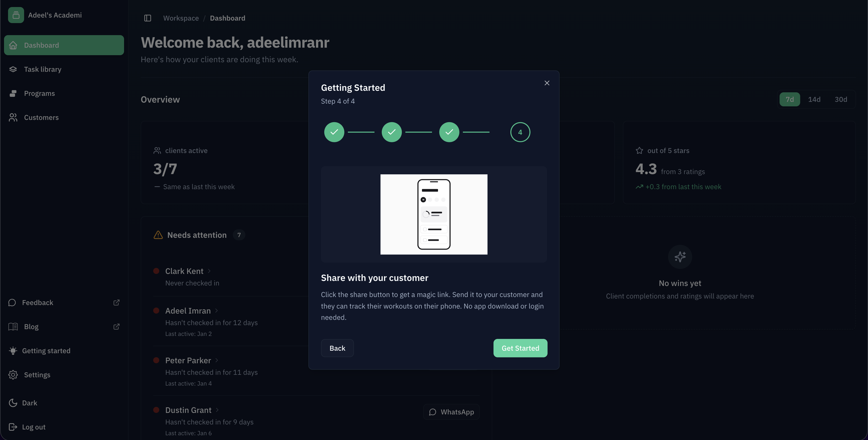Image resolution: width=868 pixels, height=440 pixels.
Task: Click the Log out icon
Action: tap(13, 427)
